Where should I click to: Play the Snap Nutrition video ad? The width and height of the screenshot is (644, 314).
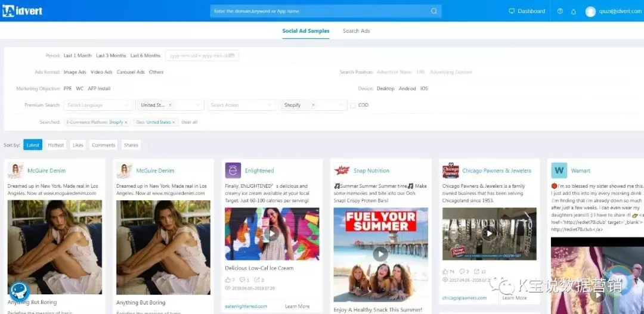[x=380, y=254]
